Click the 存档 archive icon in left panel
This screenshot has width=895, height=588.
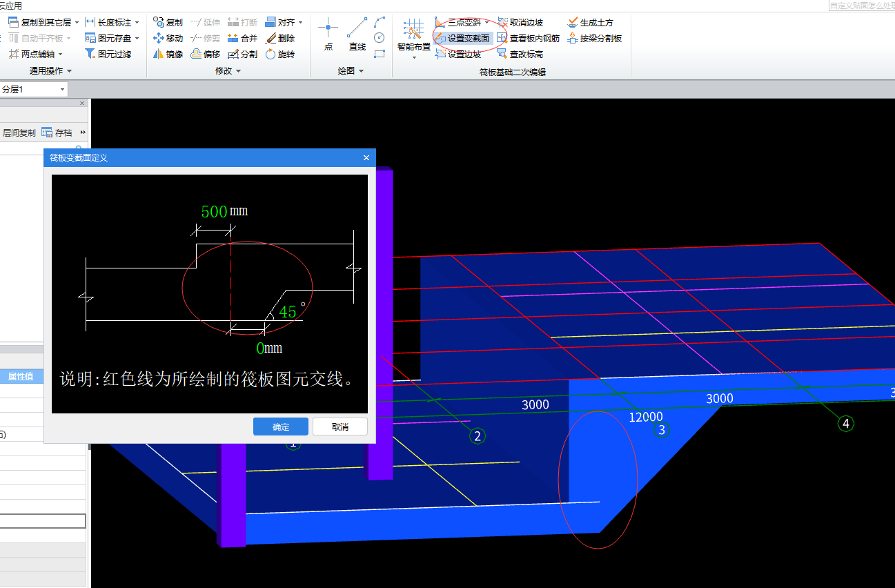57,133
